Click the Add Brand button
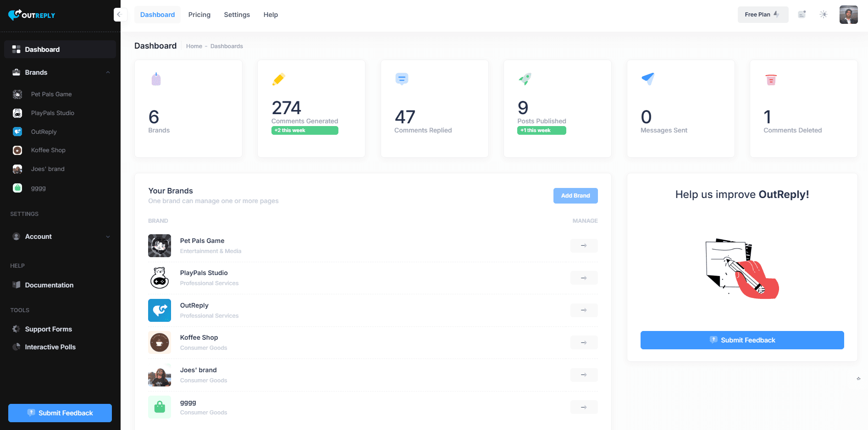This screenshot has height=430, width=868. 575,196
